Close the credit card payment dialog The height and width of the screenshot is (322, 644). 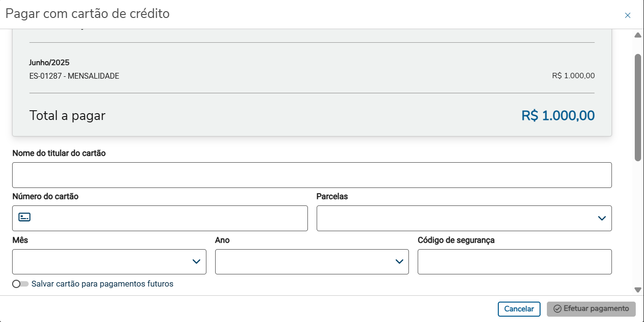627,16
